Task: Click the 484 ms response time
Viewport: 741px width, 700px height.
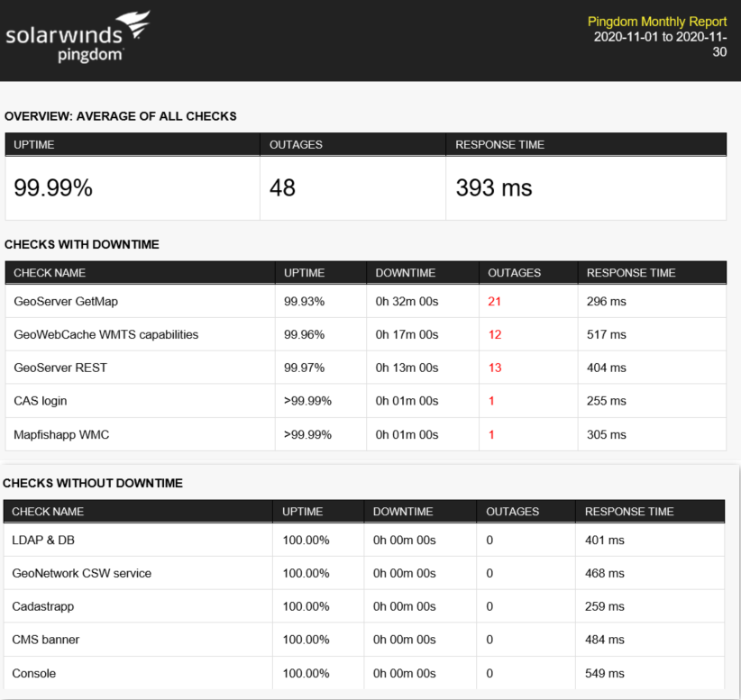Action: (x=604, y=640)
